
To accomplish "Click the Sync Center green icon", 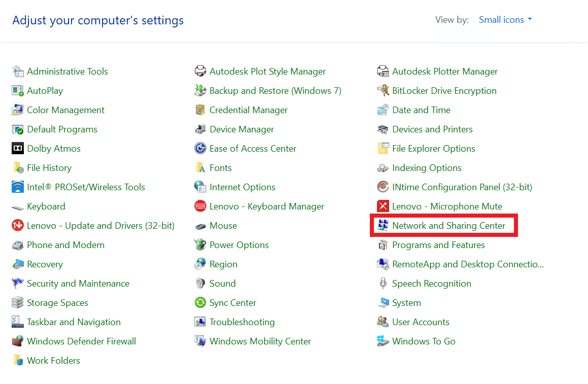I will pyautogui.click(x=200, y=303).
